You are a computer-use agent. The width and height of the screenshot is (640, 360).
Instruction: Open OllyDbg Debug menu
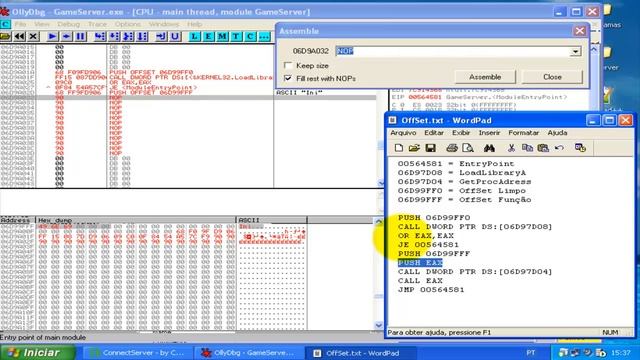pyautogui.click(x=68, y=24)
